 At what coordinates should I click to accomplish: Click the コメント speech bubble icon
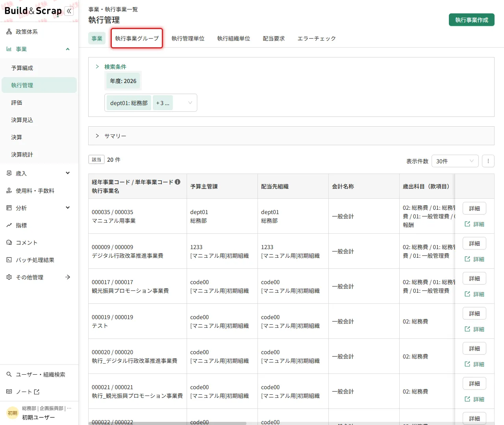tap(9, 242)
